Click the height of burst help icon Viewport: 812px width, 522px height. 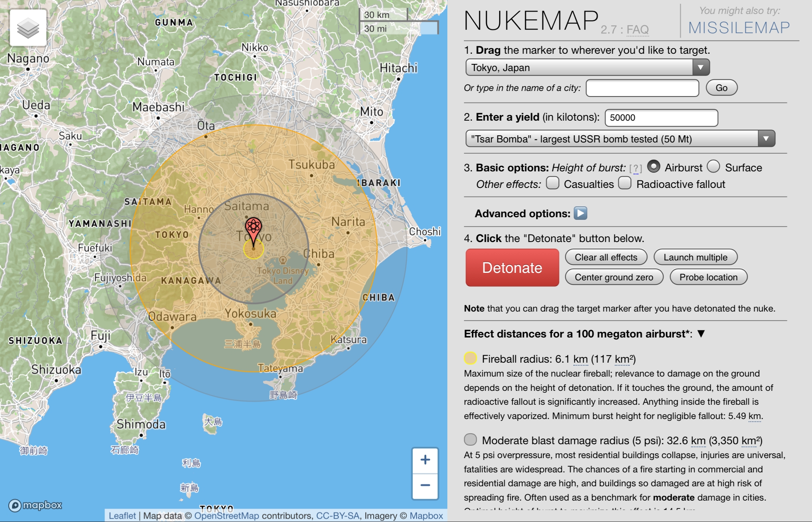tap(636, 168)
